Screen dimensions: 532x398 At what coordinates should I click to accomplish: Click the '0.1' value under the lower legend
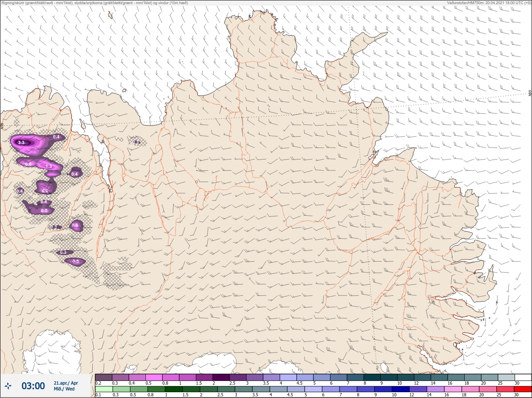coord(98,395)
